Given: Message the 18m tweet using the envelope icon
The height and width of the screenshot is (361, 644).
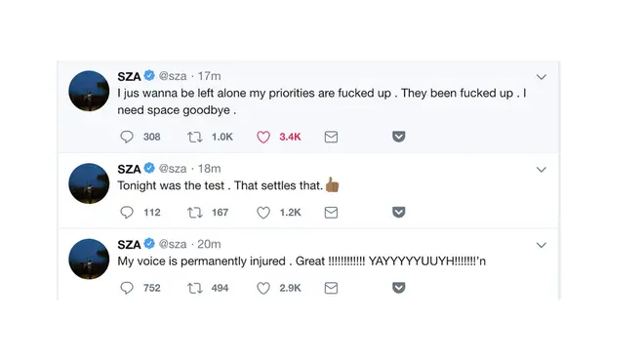Looking at the screenshot, I should (x=331, y=213).
